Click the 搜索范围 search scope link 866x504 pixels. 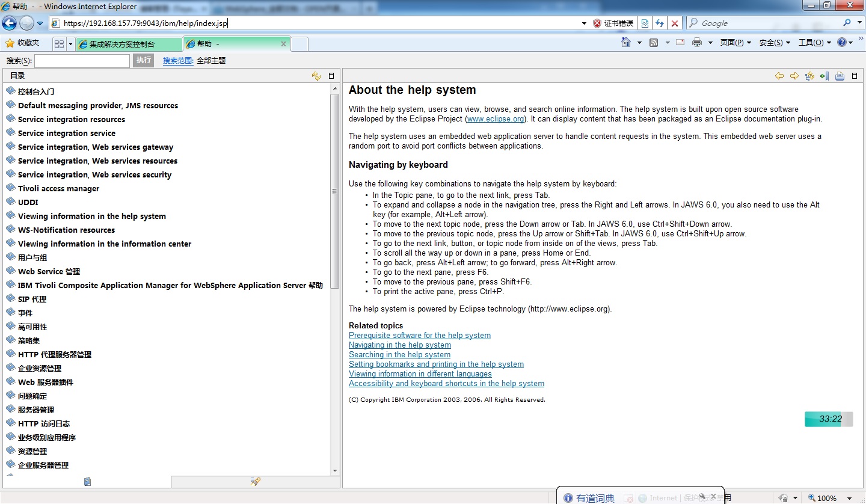[178, 61]
